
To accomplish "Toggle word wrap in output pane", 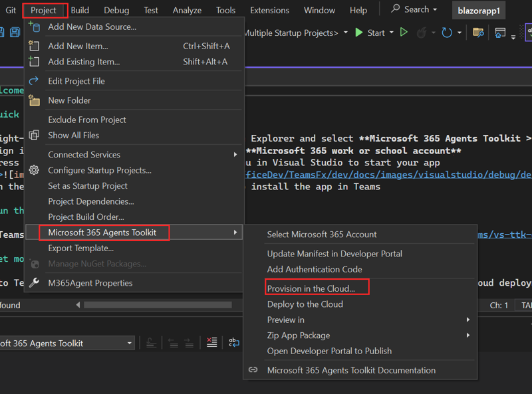I will 234,342.
